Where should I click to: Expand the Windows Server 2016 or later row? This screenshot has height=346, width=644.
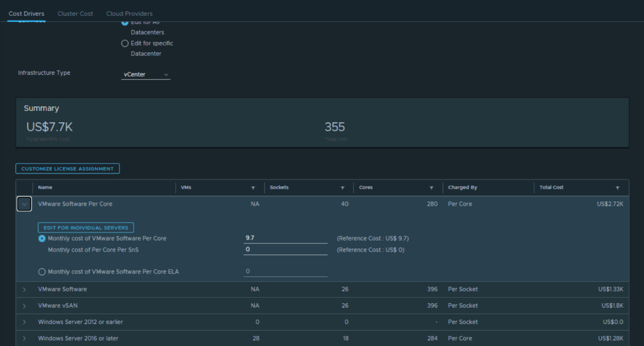24,338
